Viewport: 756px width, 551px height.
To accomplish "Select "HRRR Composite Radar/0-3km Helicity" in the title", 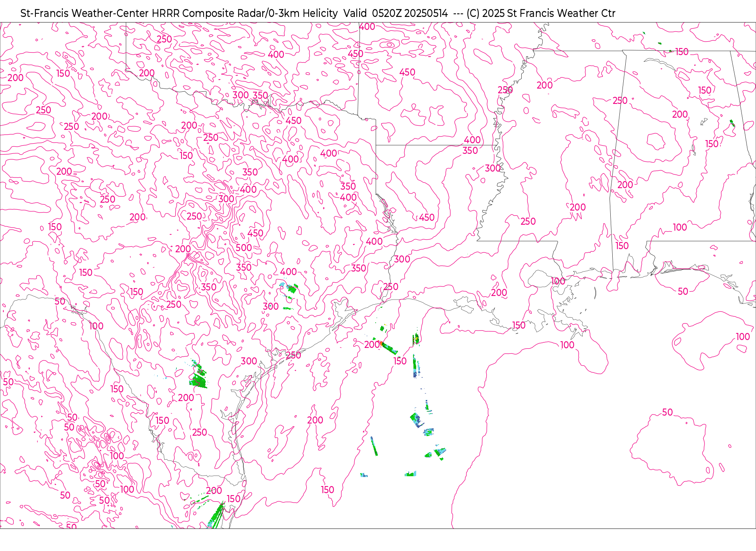I will point(245,13).
